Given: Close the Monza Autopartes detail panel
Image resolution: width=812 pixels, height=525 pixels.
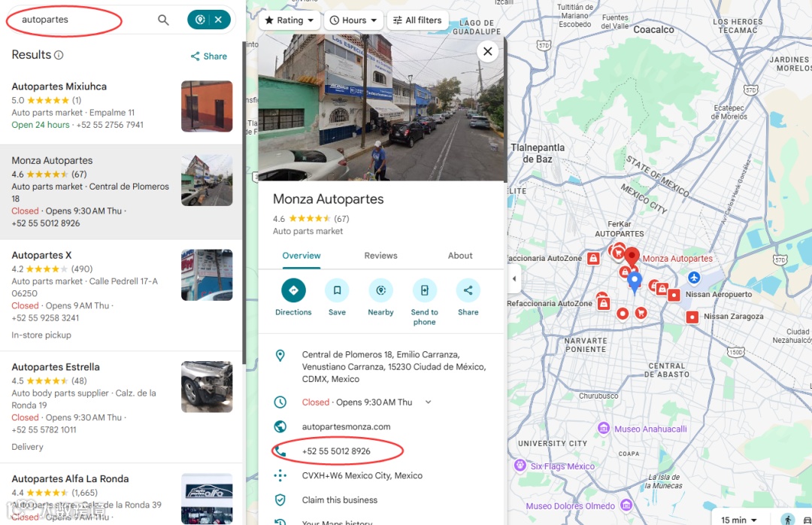Looking at the screenshot, I should 487,51.
